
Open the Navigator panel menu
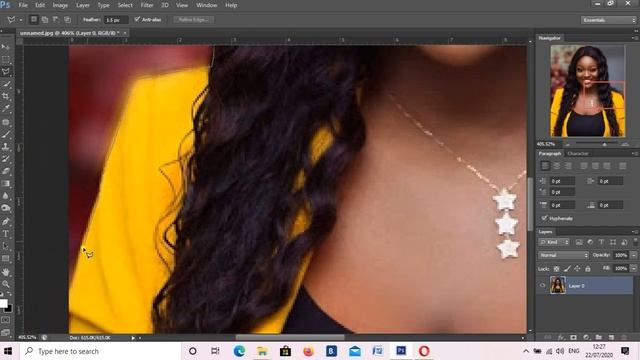pos(635,38)
